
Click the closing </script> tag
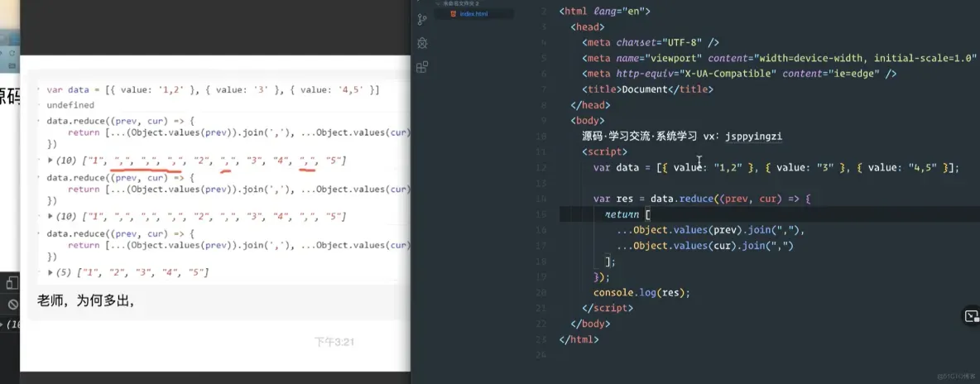(608, 309)
